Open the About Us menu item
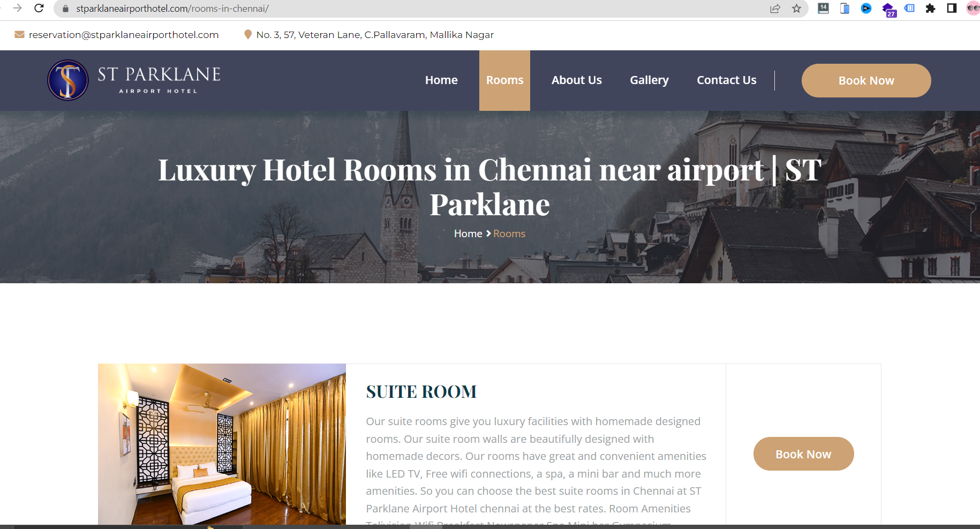 click(577, 80)
